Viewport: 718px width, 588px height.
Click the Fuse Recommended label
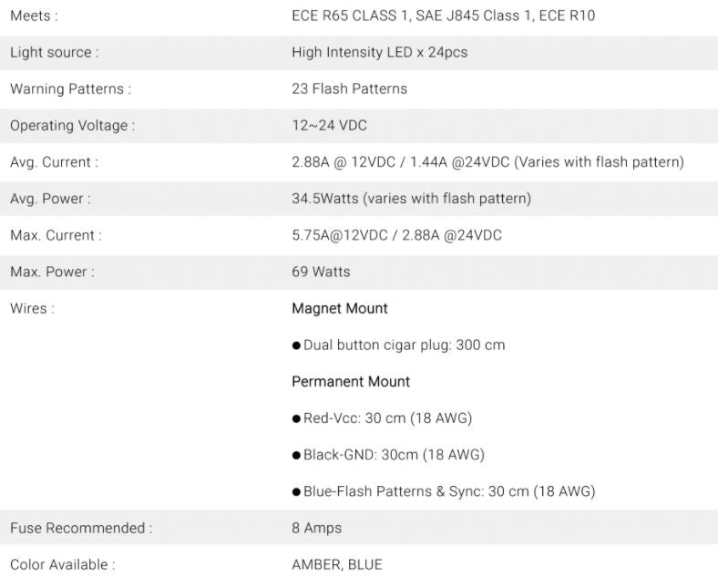[x=81, y=528]
